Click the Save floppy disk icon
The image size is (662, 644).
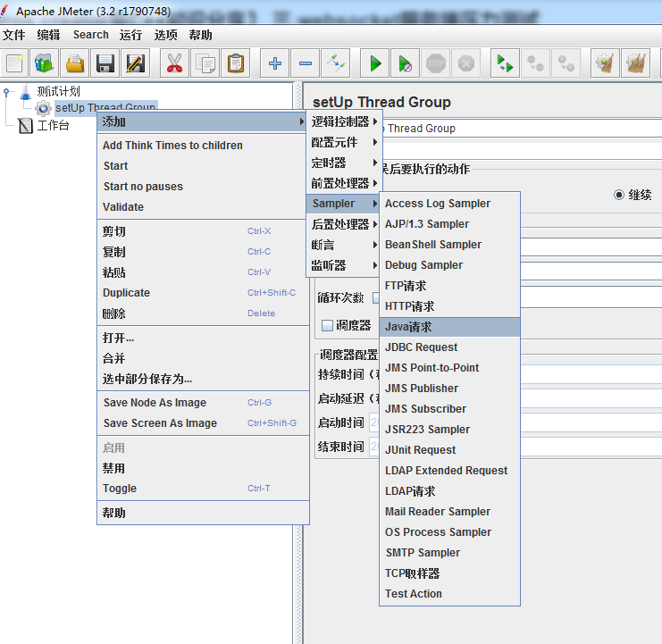[105, 63]
